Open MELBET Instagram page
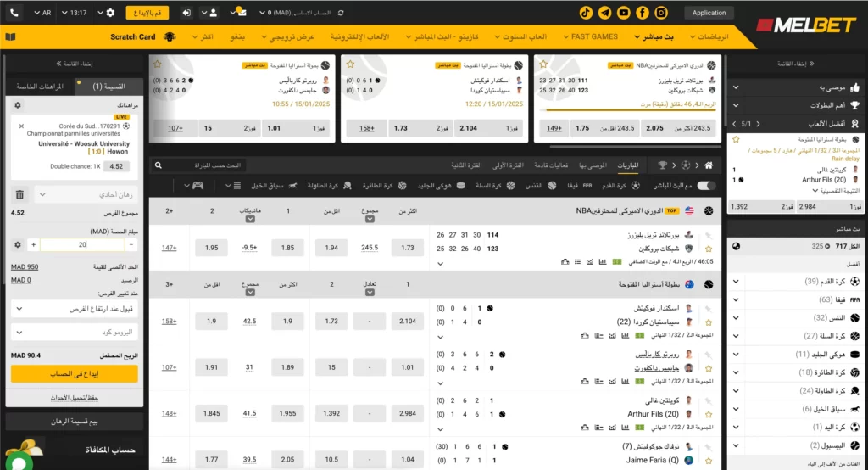868x470 pixels. tap(661, 12)
